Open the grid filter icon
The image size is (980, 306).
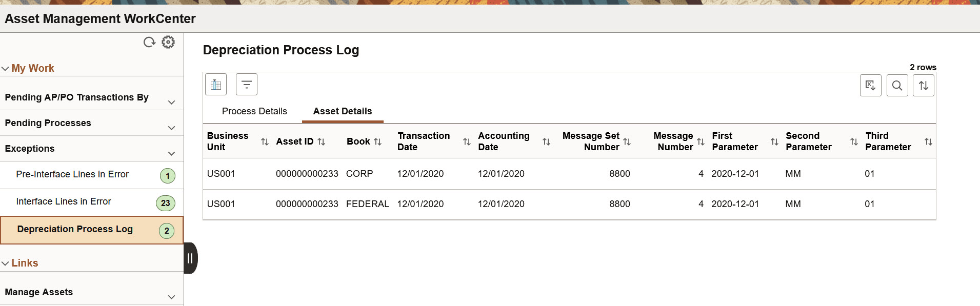pos(247,84)
